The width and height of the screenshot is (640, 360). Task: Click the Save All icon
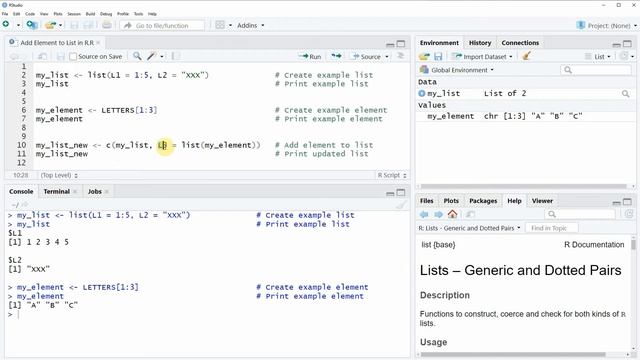(x=88, y=25)
